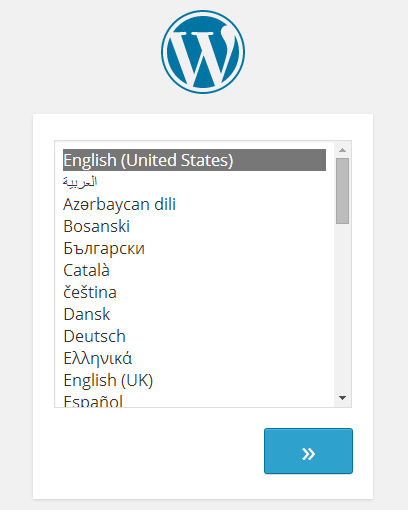Pick Български from language list

(x=194, y=248)
